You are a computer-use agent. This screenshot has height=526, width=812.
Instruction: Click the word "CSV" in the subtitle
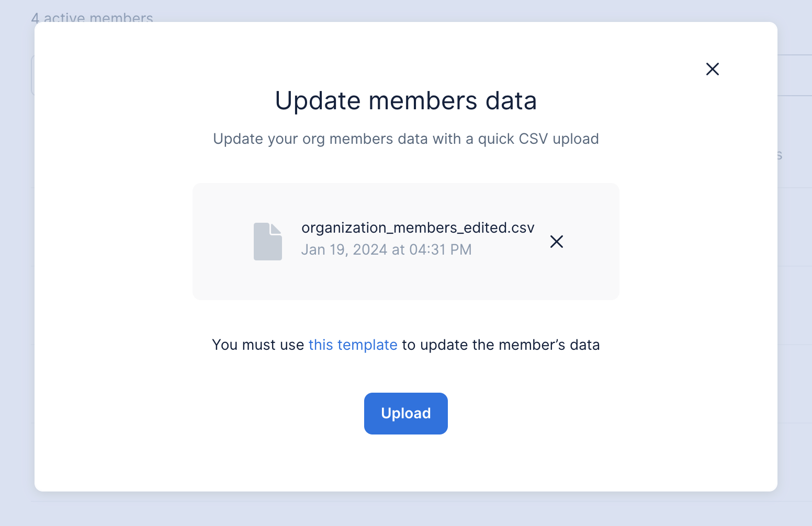click(x=533, y=139)
